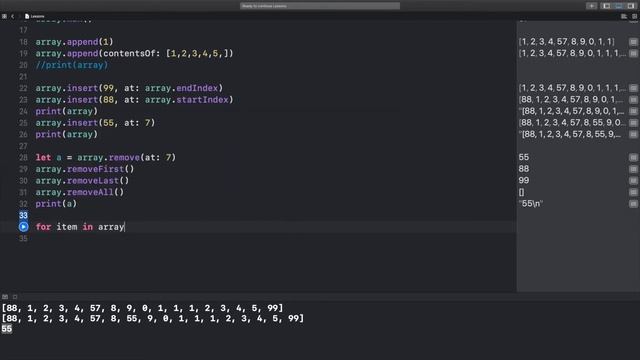Click the print(a) line

pos(56,204)
